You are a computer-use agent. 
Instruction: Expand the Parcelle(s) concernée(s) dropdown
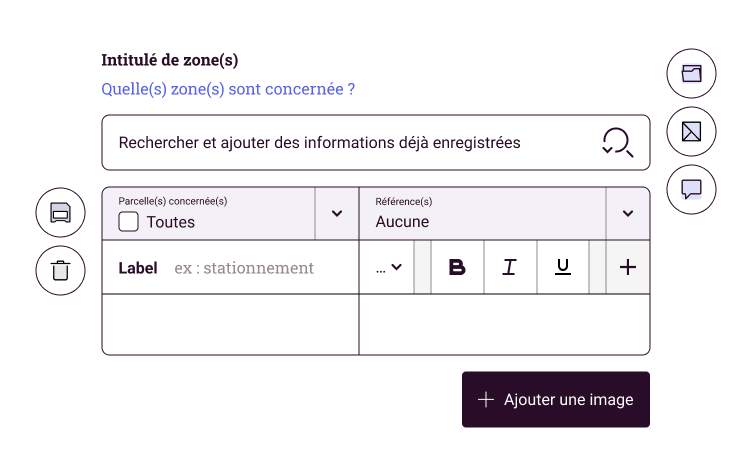(337, 213)
